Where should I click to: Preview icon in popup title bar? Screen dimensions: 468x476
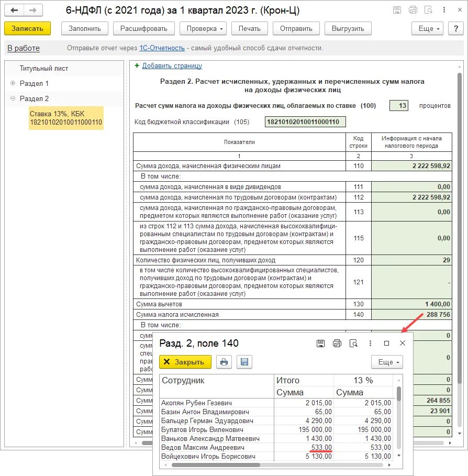coord(353,344)
